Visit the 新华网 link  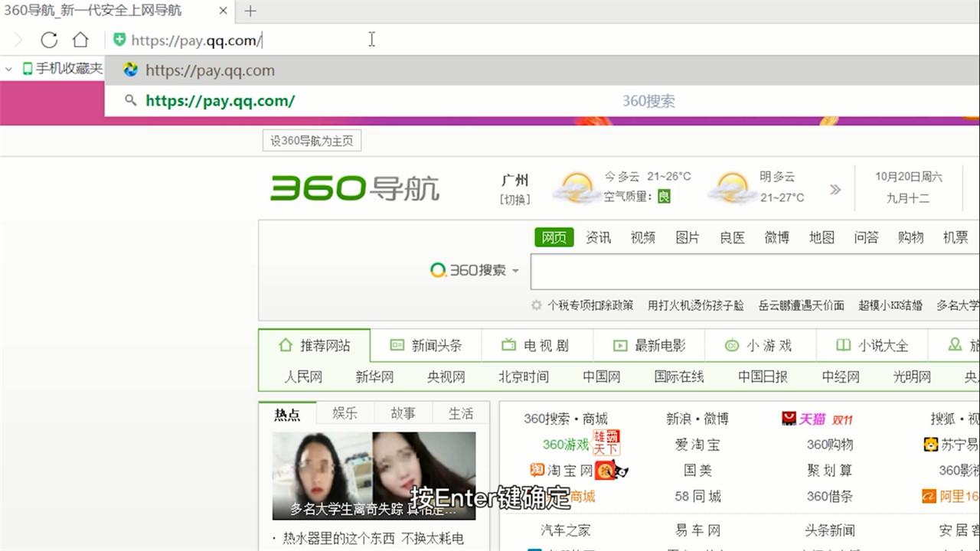374,377
